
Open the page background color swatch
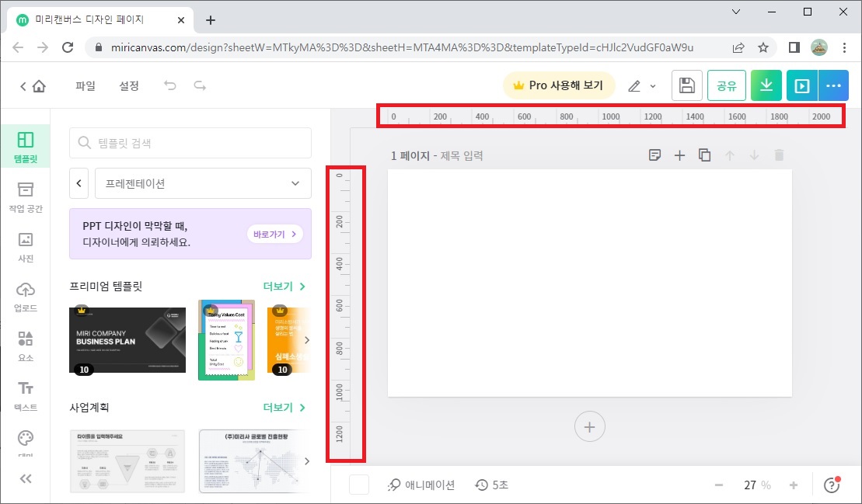[359, 485]
